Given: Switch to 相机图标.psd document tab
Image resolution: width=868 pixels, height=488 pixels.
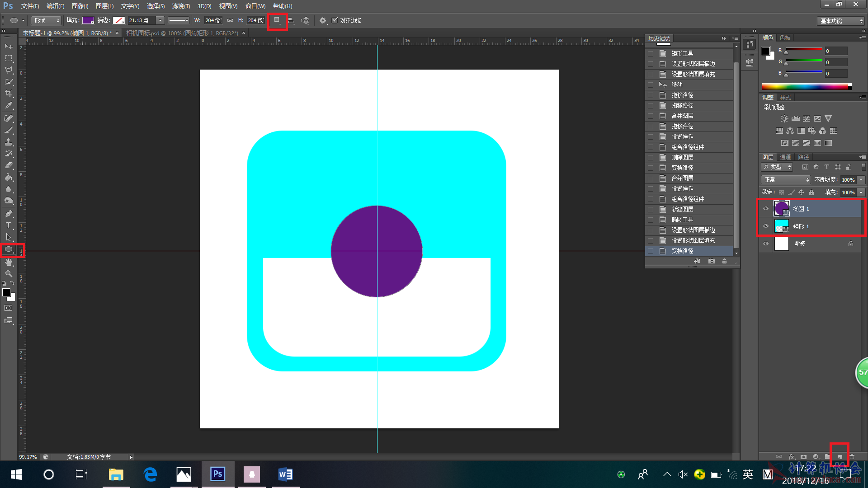Looking at the screenshot, I should pyautogui.click(x=182, y=33).
